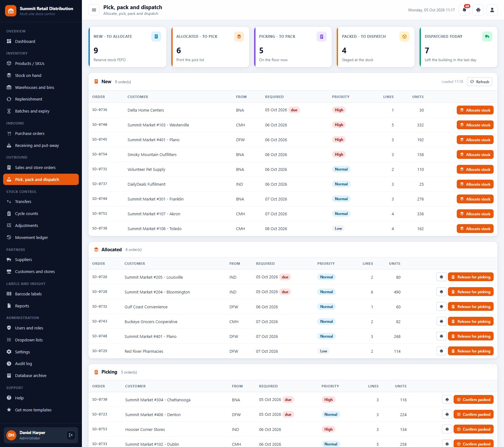Open Audit log in Administration
Image resolution: width=504 pixels, height=447 pixels.
pyautogui.click(x=41, y=363)
